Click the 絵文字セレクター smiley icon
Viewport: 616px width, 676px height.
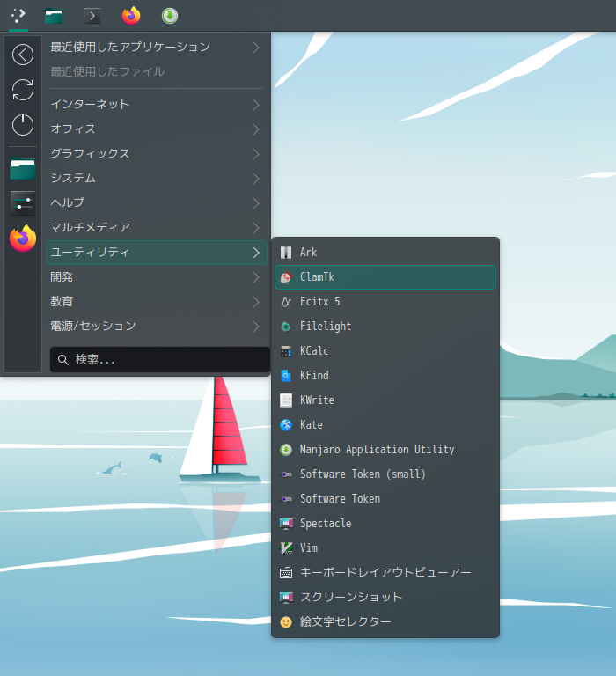pos(286,621)
